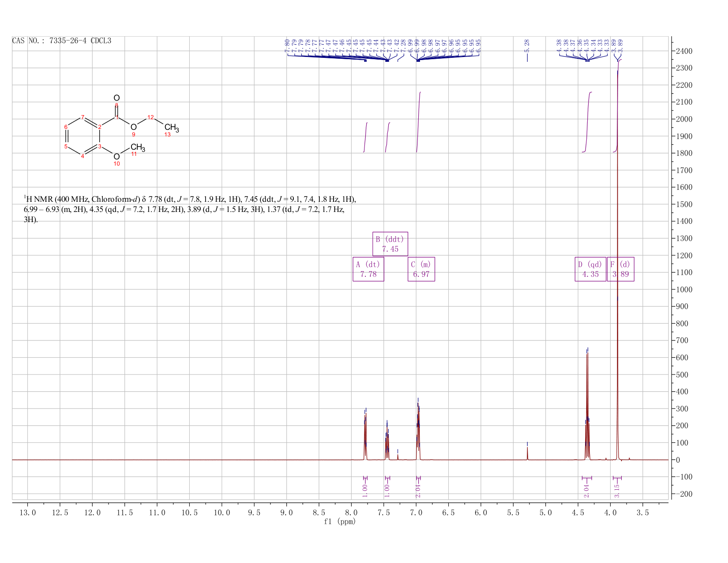
Task: Click the 2.04 integral value near 7.0 ppm
Action: [x=418, y=491]
